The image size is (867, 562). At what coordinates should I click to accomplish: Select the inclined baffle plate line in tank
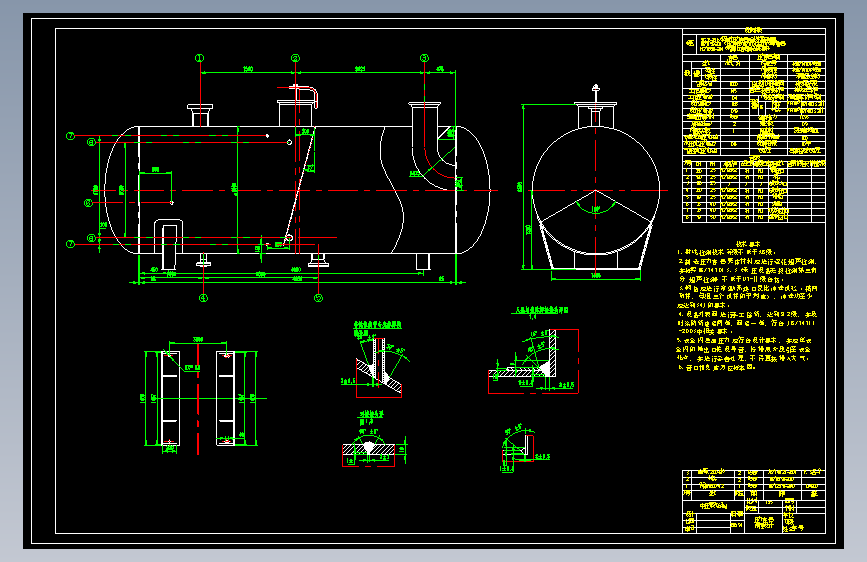300,185
